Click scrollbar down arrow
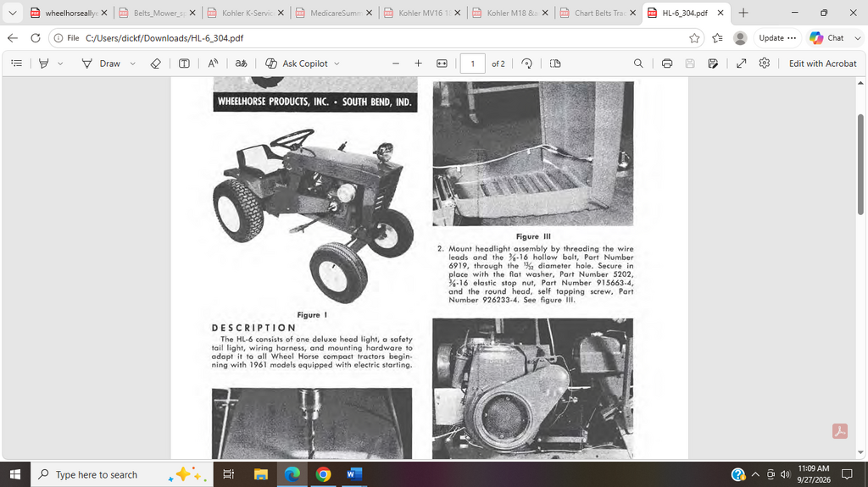The width and height of the screenshot is (868, 487). pos(860,452)
